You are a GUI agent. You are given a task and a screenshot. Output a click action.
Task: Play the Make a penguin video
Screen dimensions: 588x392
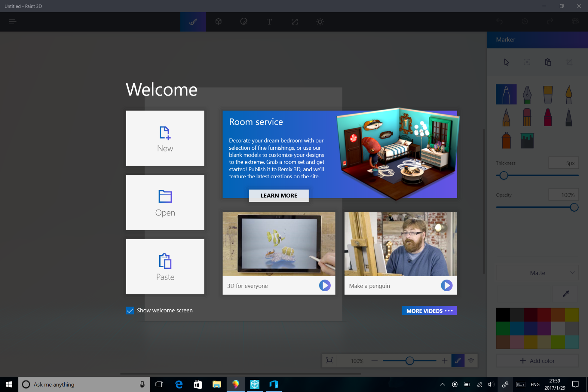coord(446,285)
